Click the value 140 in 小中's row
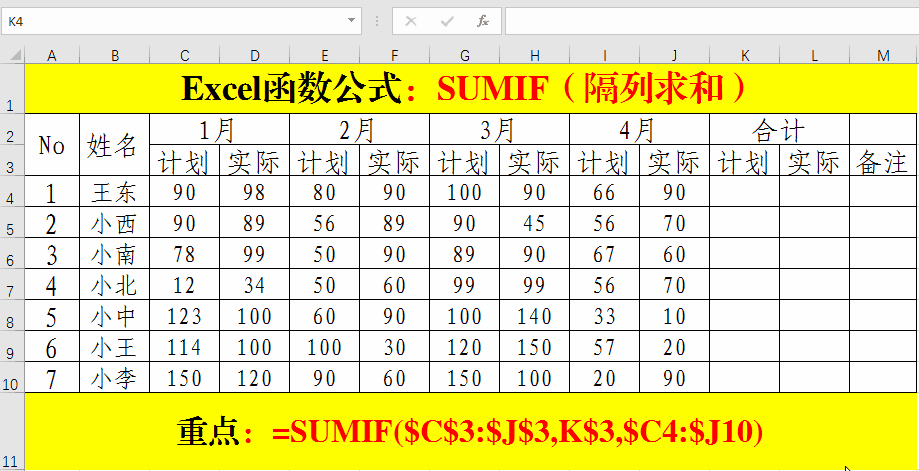The height and width of the screenshot is (471, 919). point(535,315)
